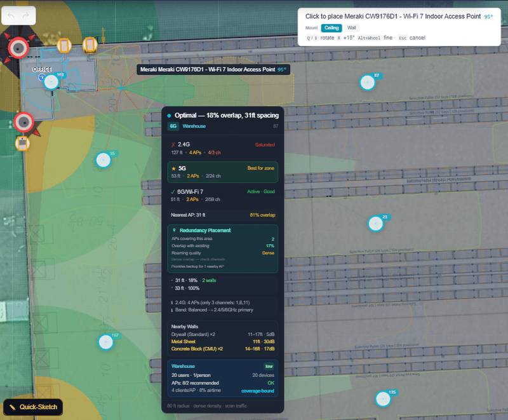Image resolution: width=508 pixels, height=420 pixels.
Task: Select right phone device on top wall
Action: point(90,44)
